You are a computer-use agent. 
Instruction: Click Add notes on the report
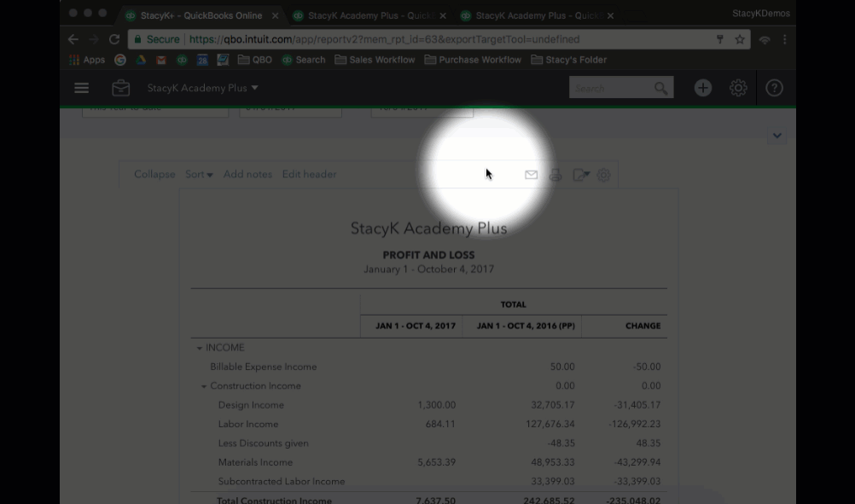(247, 174)
